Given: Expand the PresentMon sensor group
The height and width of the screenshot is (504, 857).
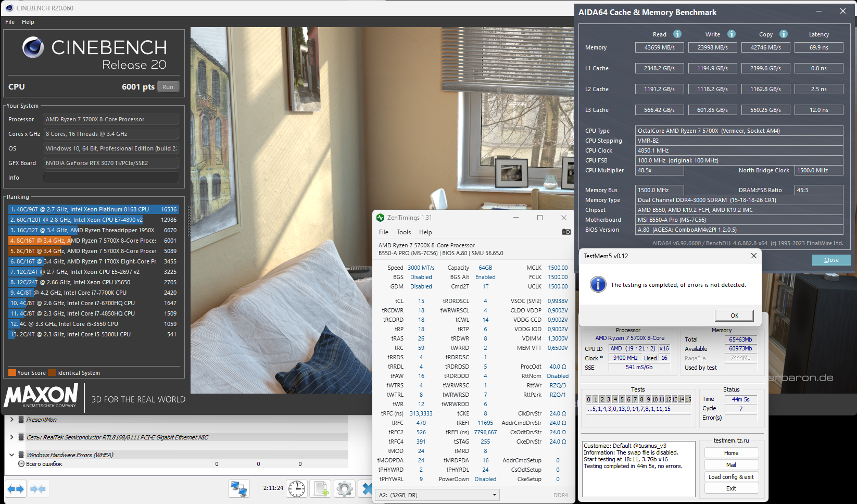Looking at the screenshot, I should [11, 419].
